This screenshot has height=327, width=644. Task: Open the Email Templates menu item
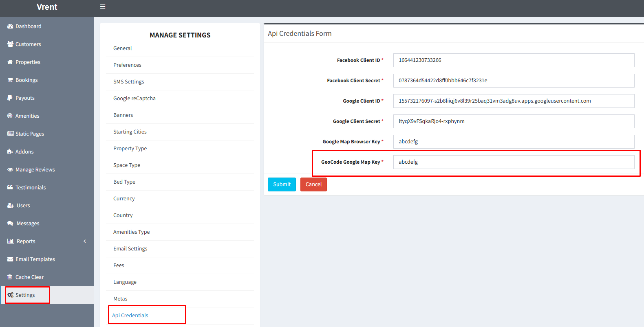point(35,259)
